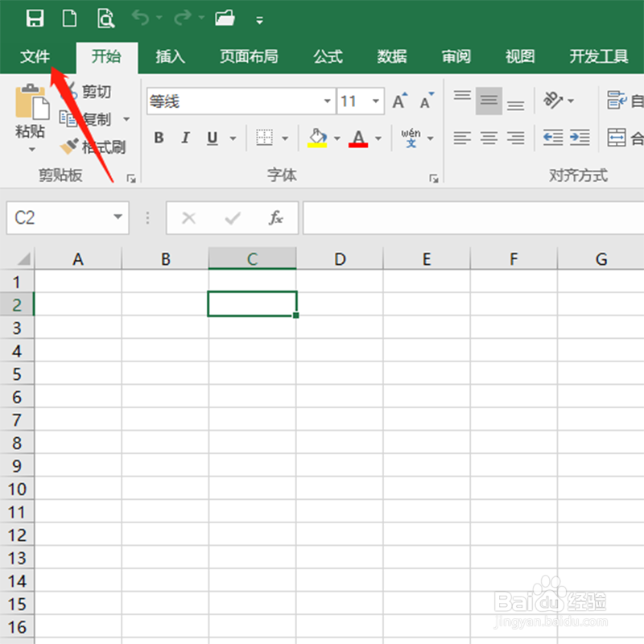Switch to 插入 (Insert) tab
644x644 pixels.
(171, 56)
